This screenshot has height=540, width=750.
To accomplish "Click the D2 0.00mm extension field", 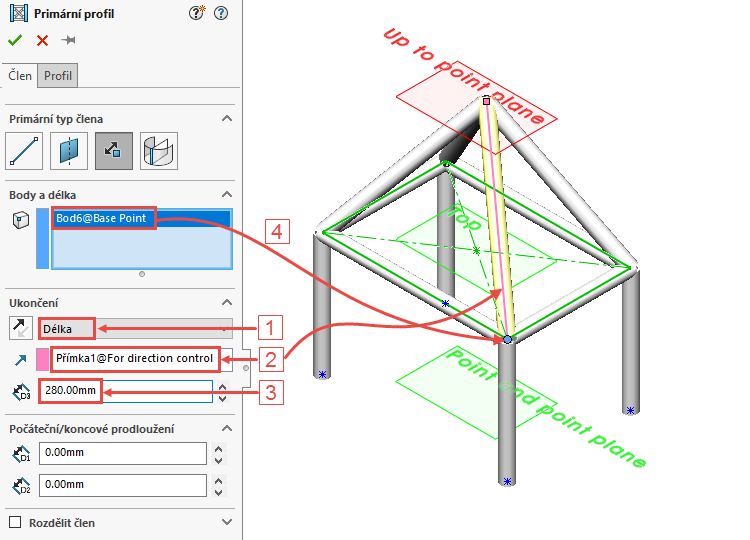I will point(123,485).
